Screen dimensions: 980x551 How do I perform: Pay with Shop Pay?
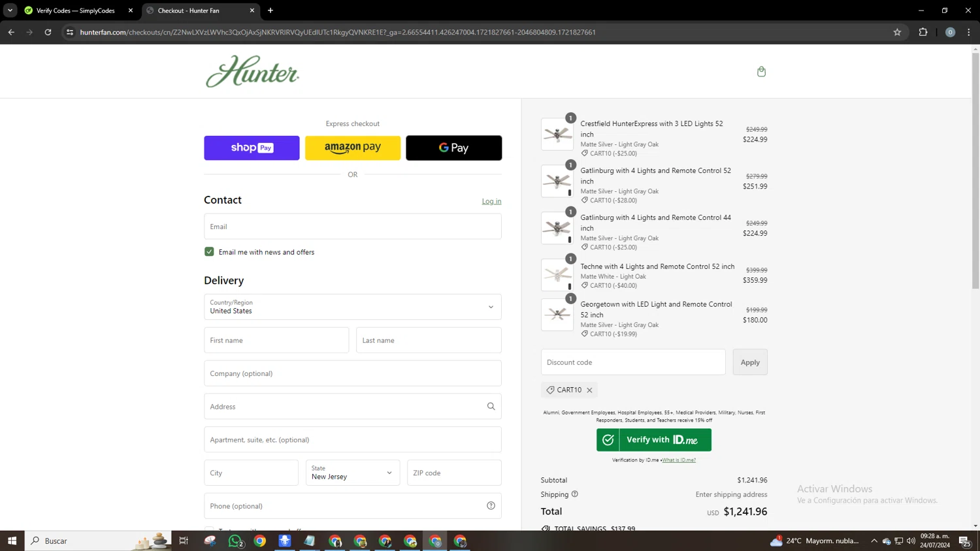pyautogui.click(x=252, y=148)
